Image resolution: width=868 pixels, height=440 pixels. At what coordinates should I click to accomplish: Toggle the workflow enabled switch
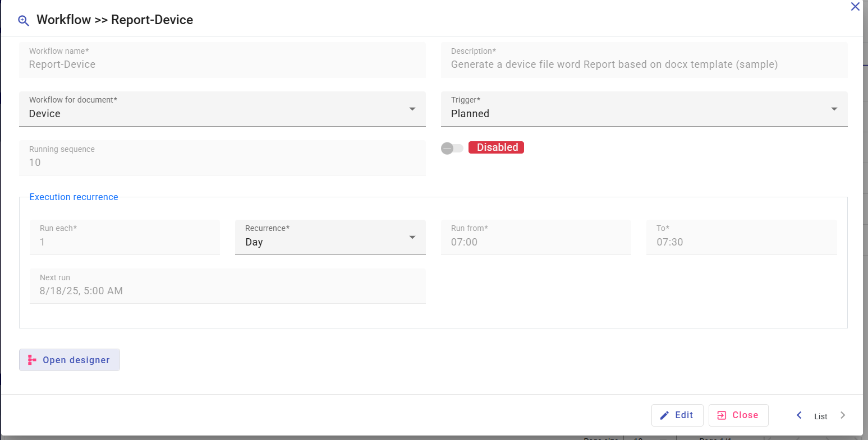pos(452,148)
